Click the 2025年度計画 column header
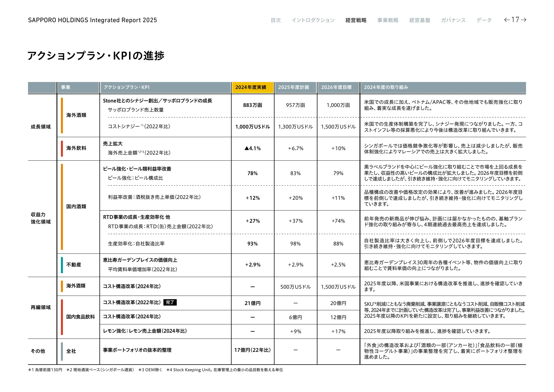 [295, 87]
